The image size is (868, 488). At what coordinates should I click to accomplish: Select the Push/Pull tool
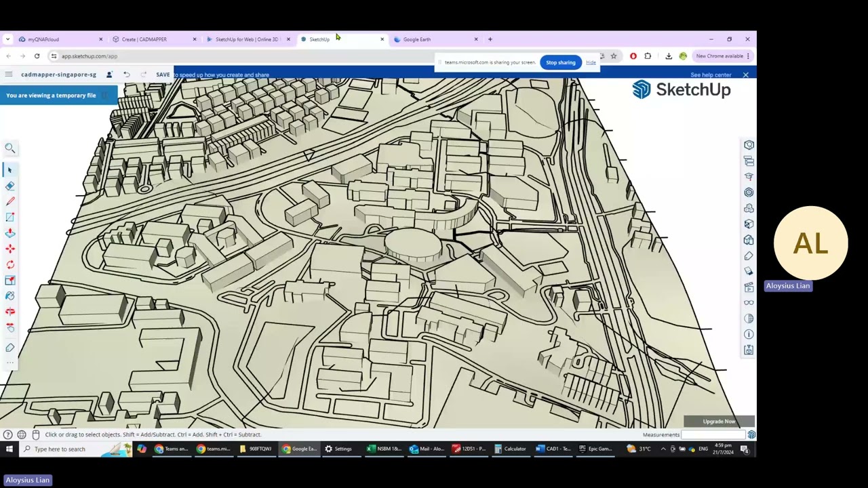tap(10, 232)
